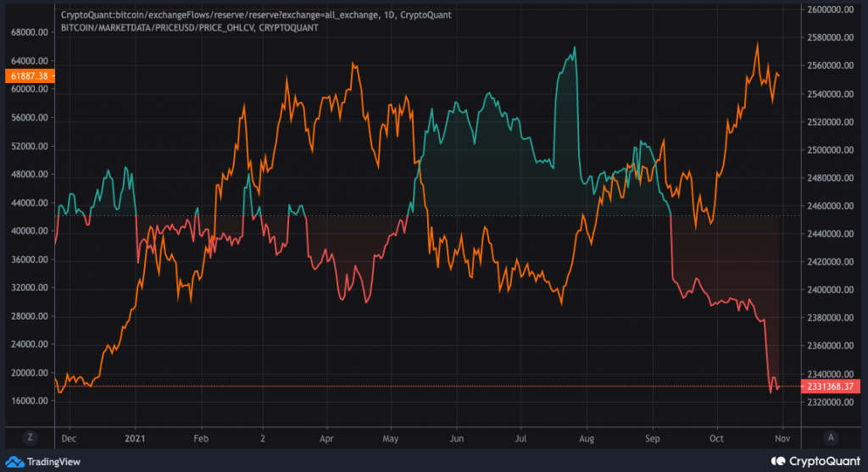Open the TradingView logo link
Image resolution: width=868 pixels, height=472 pixels.
43,462
